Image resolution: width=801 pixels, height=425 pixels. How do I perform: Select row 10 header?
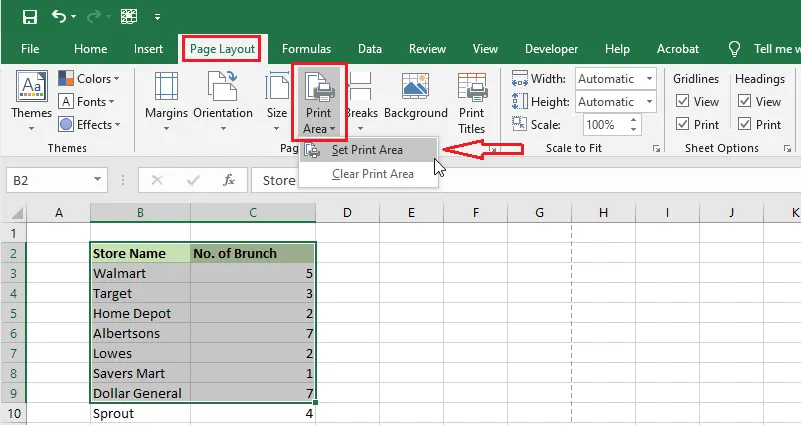tap(13, 413)
